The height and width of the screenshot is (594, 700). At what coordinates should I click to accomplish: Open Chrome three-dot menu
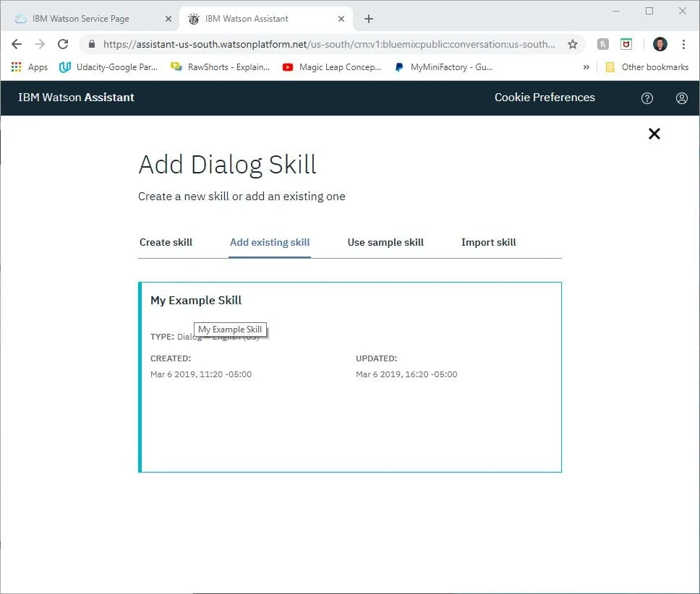click(x=683, y=44)
